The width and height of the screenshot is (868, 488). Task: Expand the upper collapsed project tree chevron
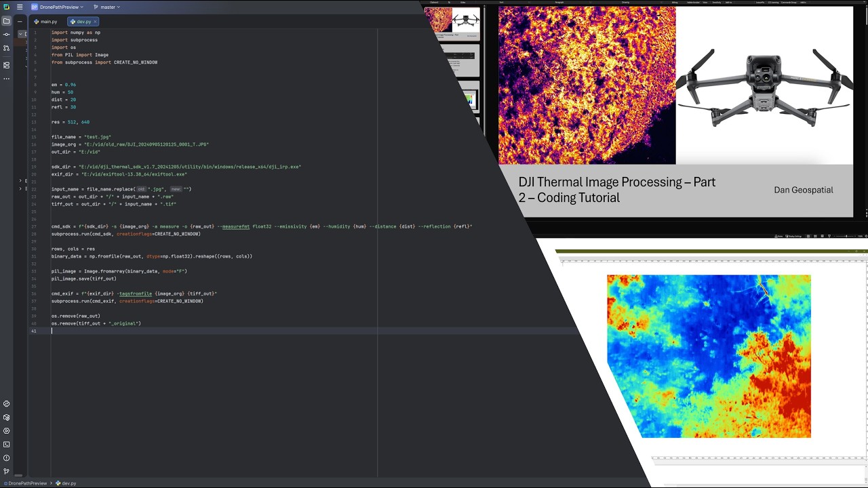point(20,181)
